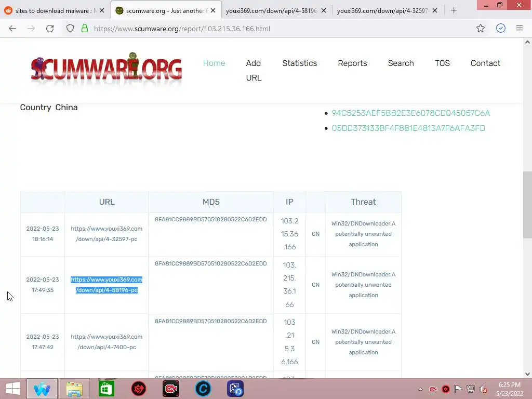Open hash link 94C5253AEF5BB2E3E6078CD045057C6A
The height and width of the screenshot is (399, 532).
411,113
